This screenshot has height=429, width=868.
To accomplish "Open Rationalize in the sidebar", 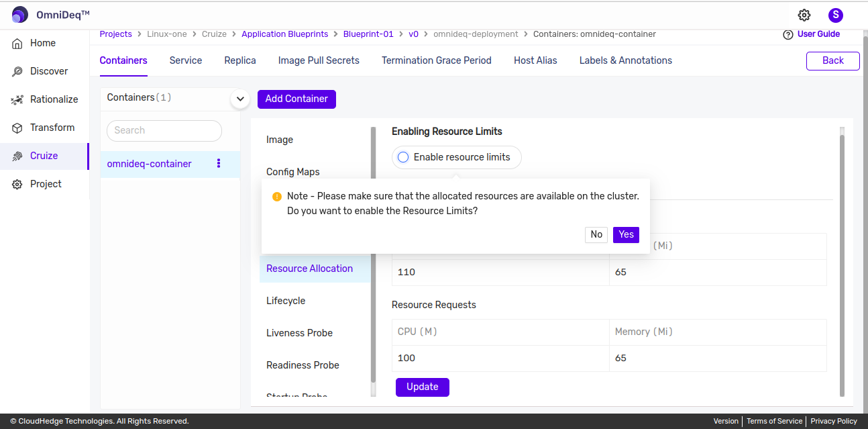I will [54, 99].
